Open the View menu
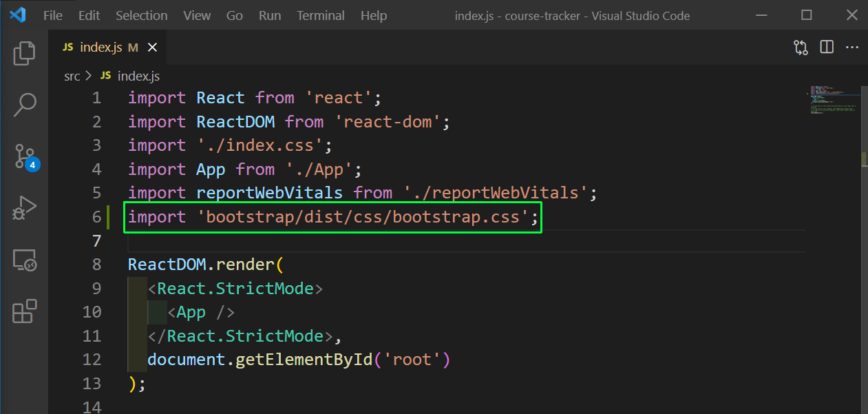 [x=198, y=15]
